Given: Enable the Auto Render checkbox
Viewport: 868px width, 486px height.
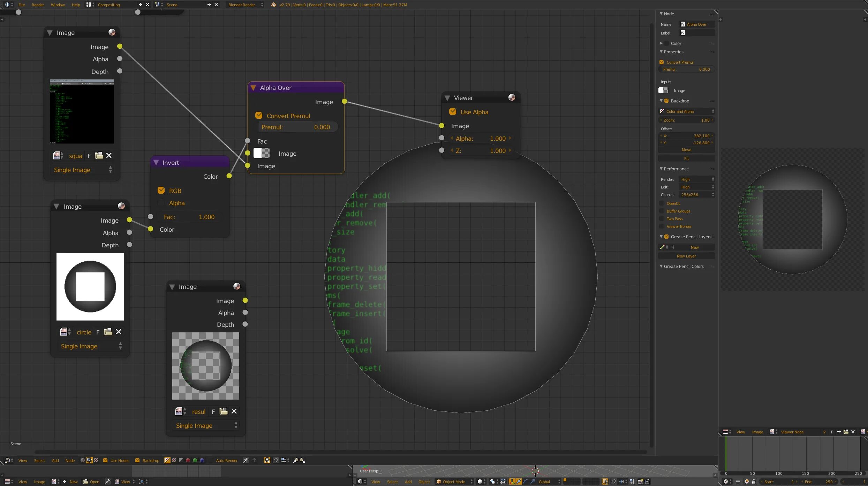Looking at the screenshot, I should [211, 460].
